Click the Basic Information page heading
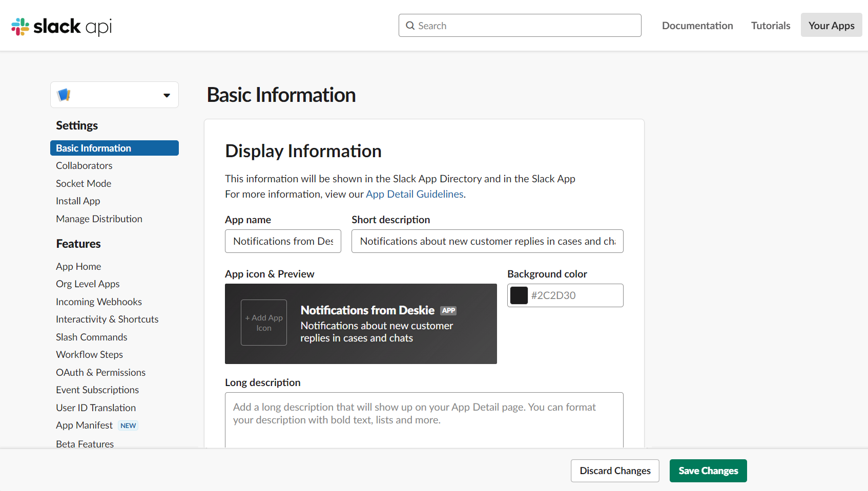 (x=281, y=95)
